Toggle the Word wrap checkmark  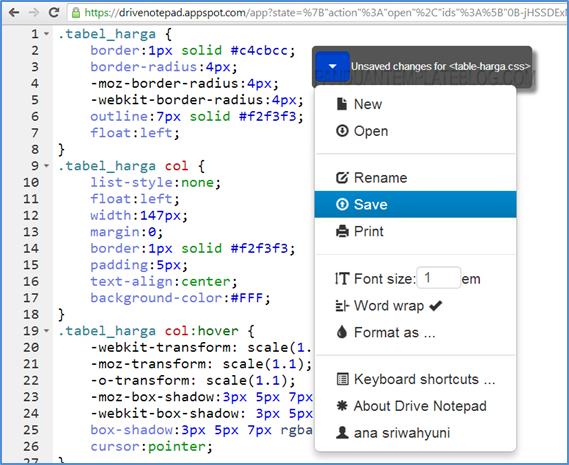[x=435, y=306]
